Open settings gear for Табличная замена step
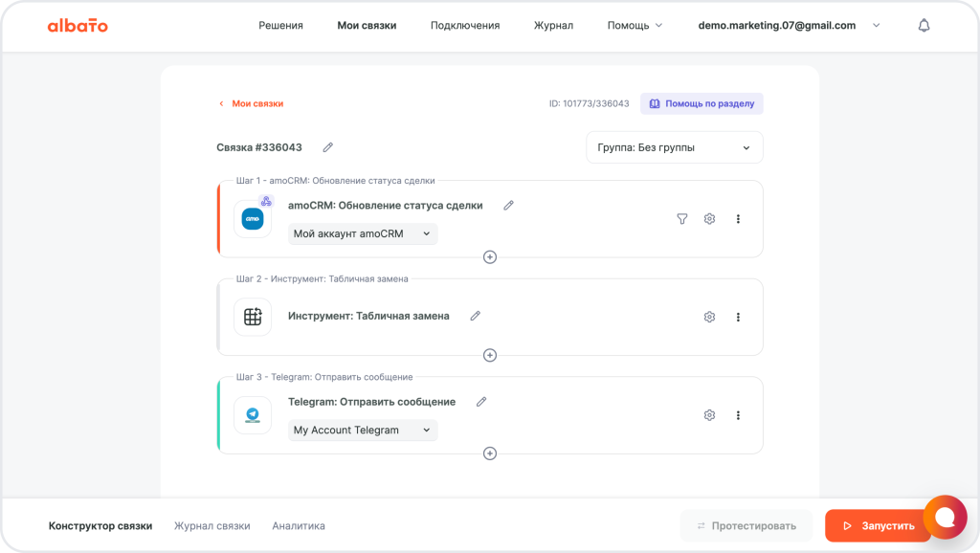 709,317
